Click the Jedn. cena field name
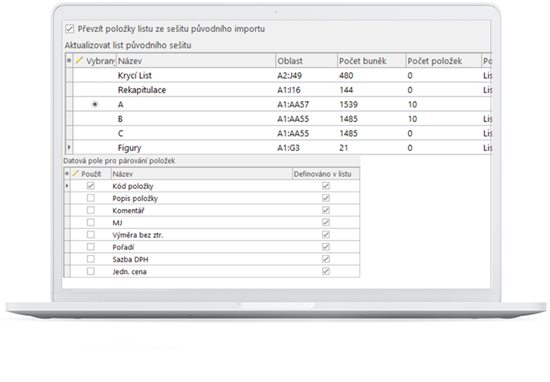The height and width of the screenshot is (382, 550). pos(129,272)
